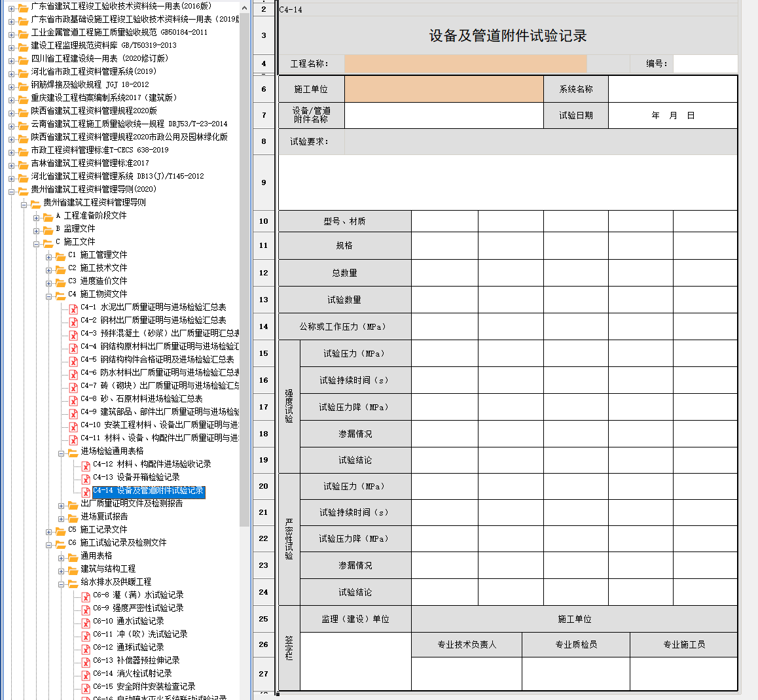The image size is (758, 700).
Task: Open the C6-12 通球试验记录 file icon
Action: tap(86, 649)
